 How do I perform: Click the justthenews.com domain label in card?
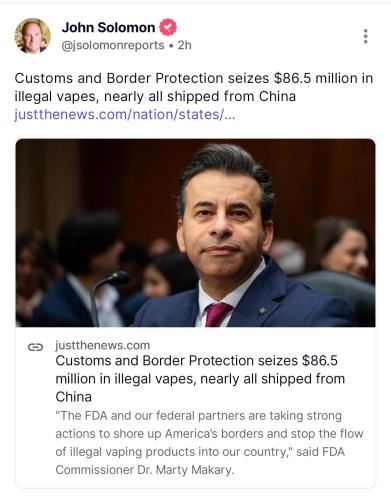point(103,345)
